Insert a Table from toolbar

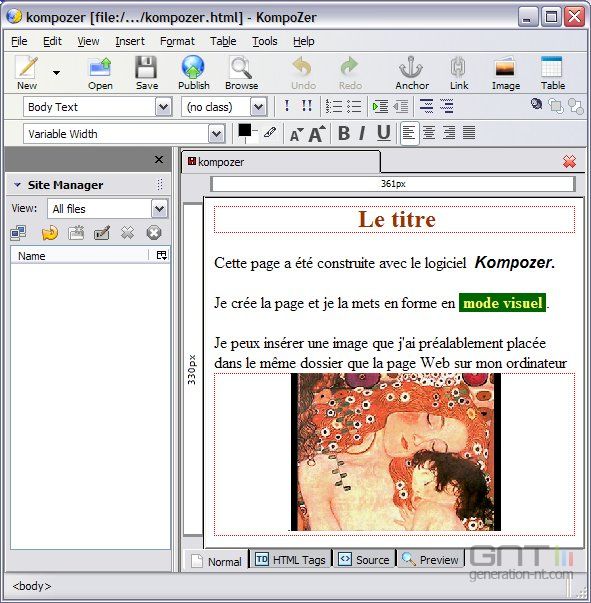553,73
